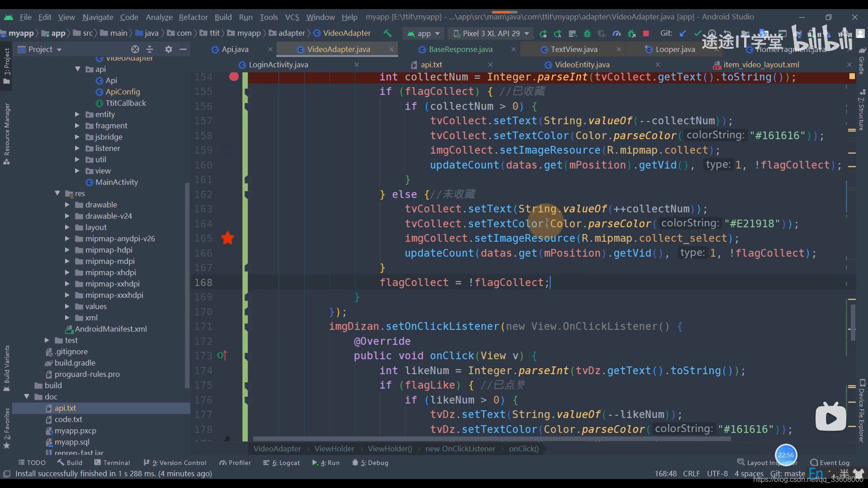Click the Git Commit checkmark icon
This screenshot has width=868, height=488.
[698, 33]
